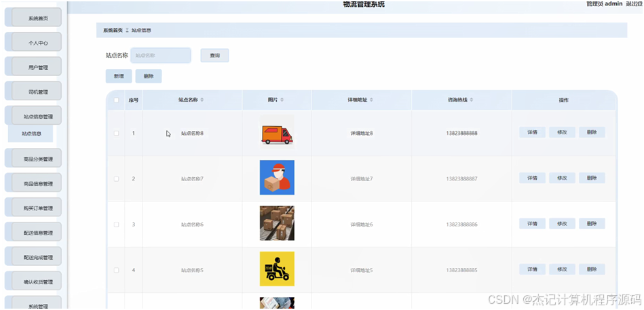View 详情 for 站点名称5
This screenshot has width=644, height=310.
click(x=532, y=269)
